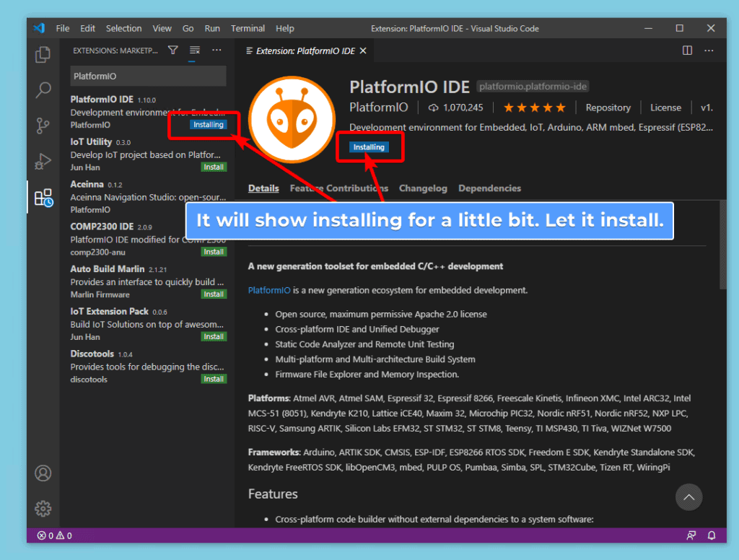The width and height of the screenshot is (739, 560).
Task: Select IoT Extension Pack in extensions list
Action: point(148,324)
